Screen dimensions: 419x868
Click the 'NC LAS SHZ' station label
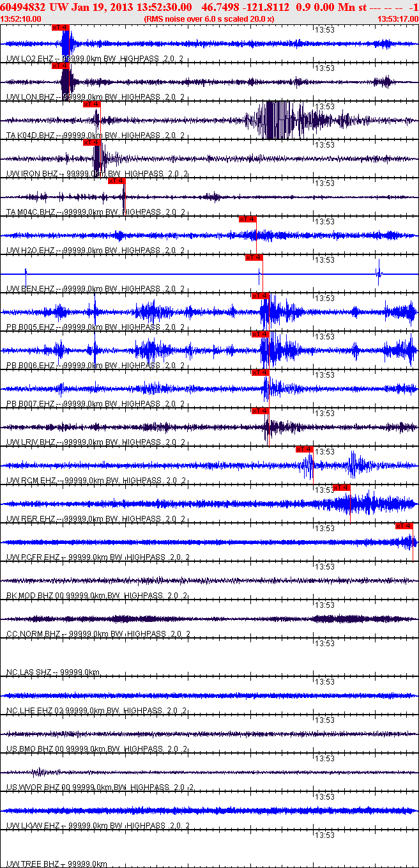(x=29, y=672)
